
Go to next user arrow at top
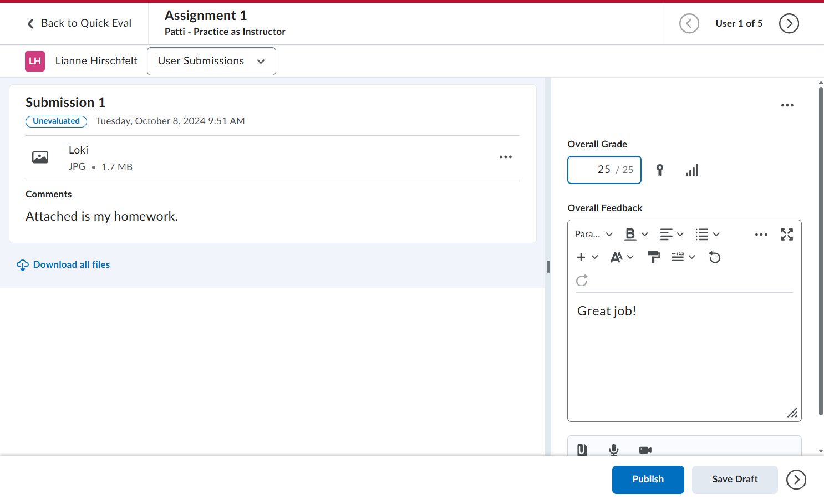[789, 23]
